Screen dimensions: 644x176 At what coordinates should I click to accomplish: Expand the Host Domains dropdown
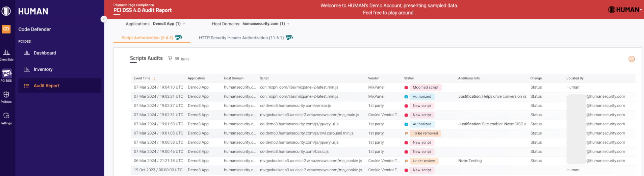click(288, 24)
